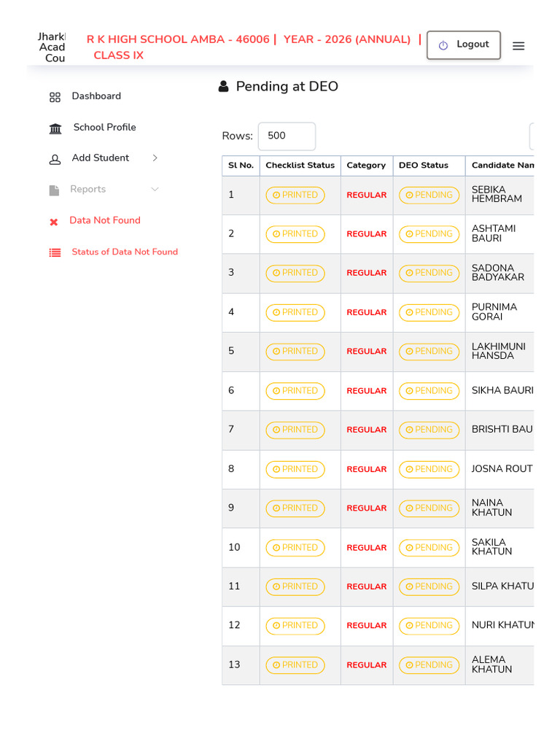Viewport: 560px width, 747px height.
Task: Expand the Reports dropdown chevron
Action: point(155,189)
